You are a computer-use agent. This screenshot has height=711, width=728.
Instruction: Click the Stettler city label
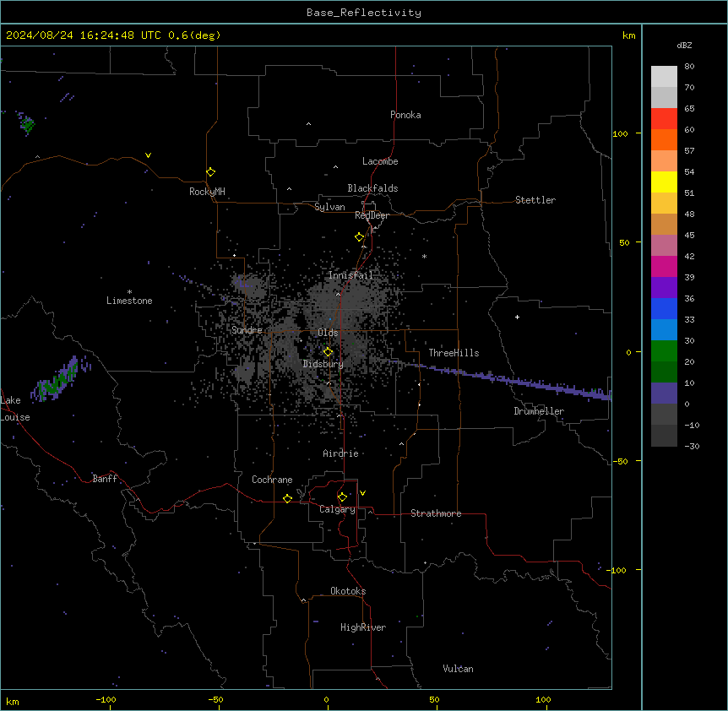tap(535, 200)
